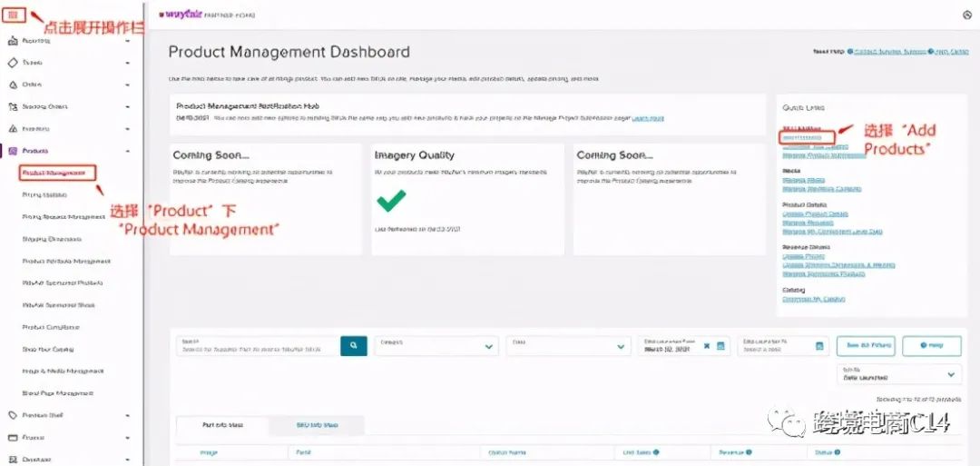Open the Sort By Date Launched dropdown
Screen dimensions: 980x466
pyautogui.click(x=899, y=374)
